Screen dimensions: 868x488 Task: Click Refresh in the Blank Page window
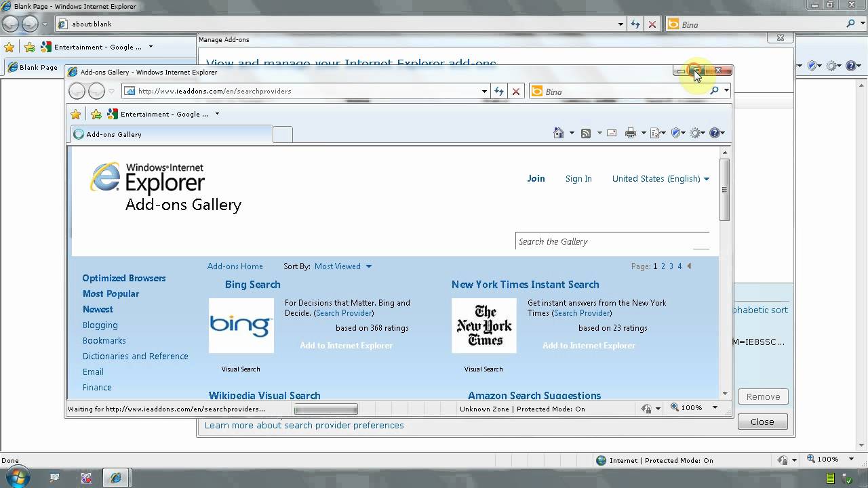coord(635,24)
